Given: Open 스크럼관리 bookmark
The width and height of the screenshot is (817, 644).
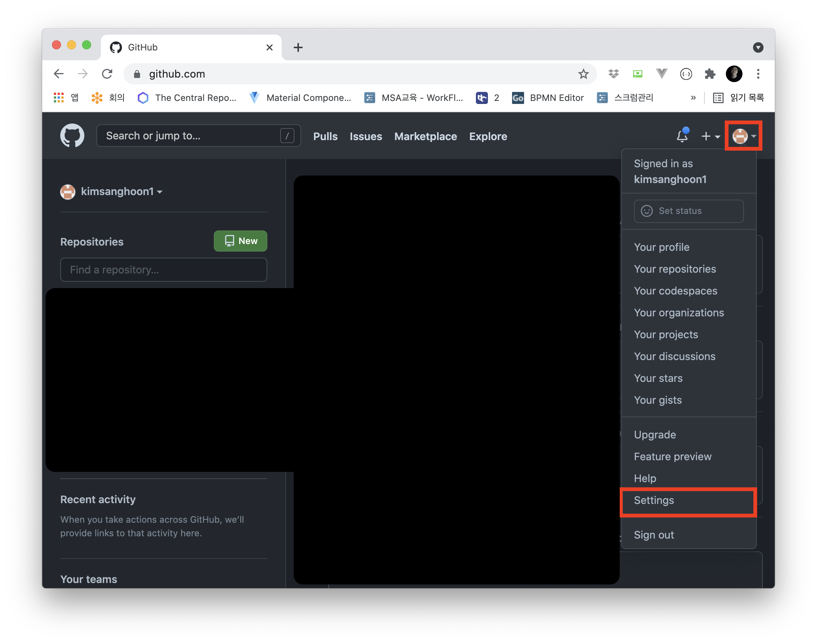Looking at the screenshot, I should (x=625, y=98).
